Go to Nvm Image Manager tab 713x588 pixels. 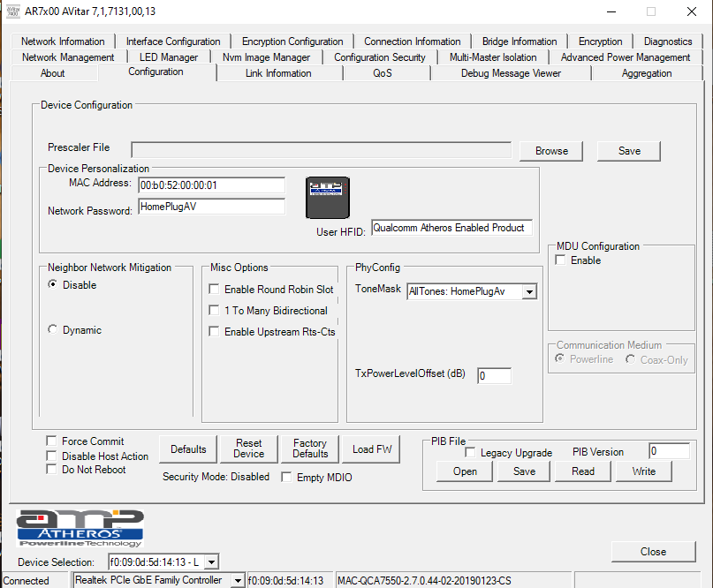266,57
